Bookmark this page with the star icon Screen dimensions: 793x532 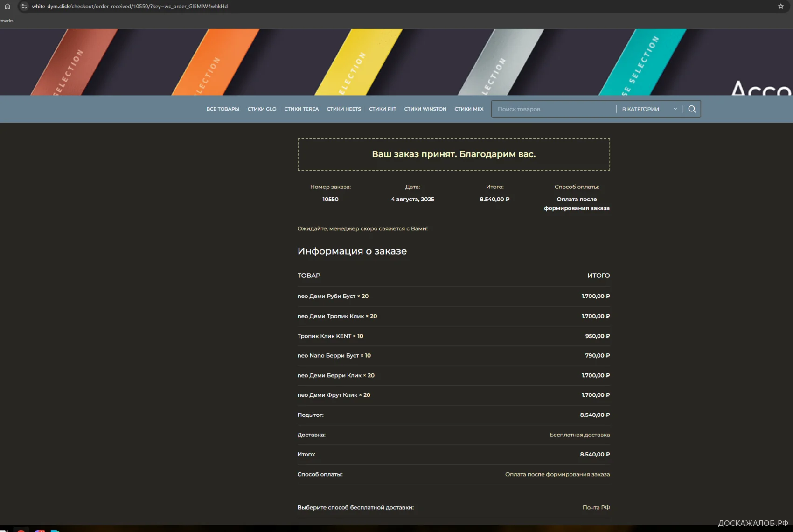point(780,7)
